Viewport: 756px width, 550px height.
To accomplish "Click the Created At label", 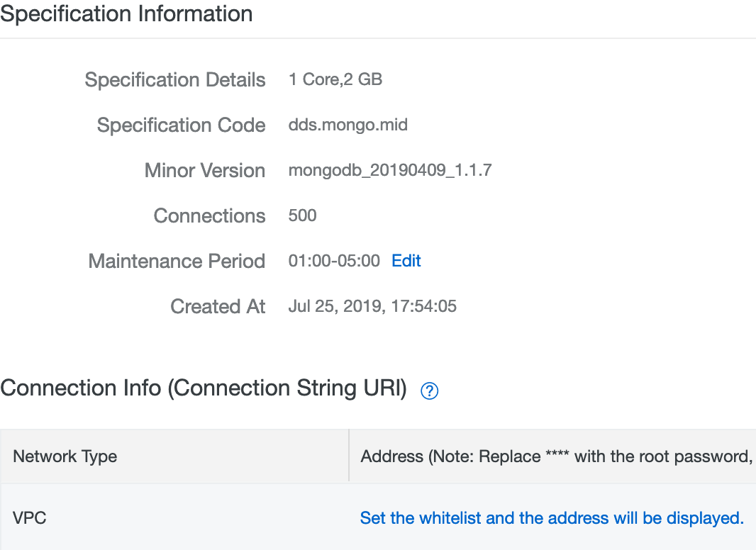I will click(x=218, y=306).
